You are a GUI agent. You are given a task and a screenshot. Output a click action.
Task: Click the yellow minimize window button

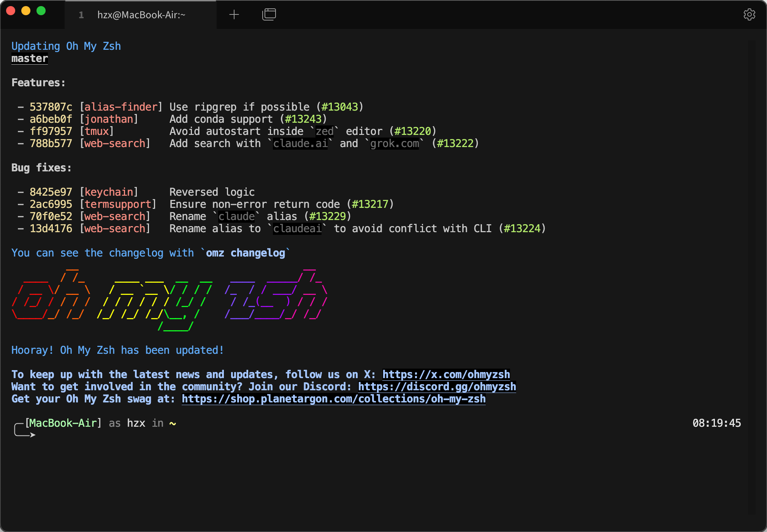(x=26, y=11)
